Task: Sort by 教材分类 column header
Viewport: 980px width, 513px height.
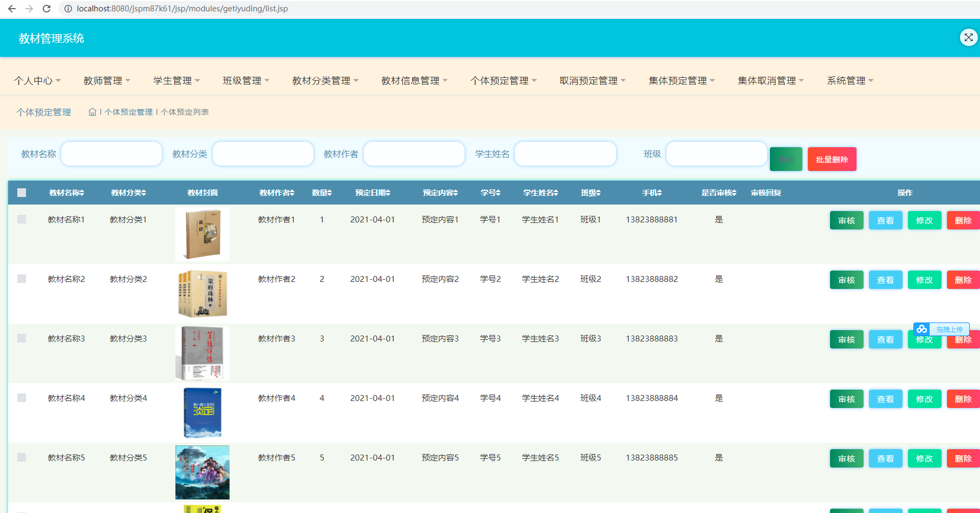Action: (x=129, y=193)
